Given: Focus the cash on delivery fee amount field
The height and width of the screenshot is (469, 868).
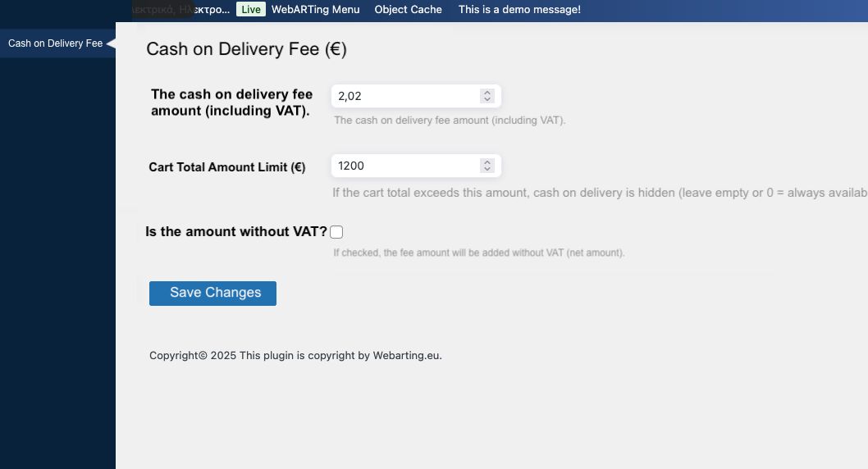Looking at the screenshot, I should pos(404,96).
